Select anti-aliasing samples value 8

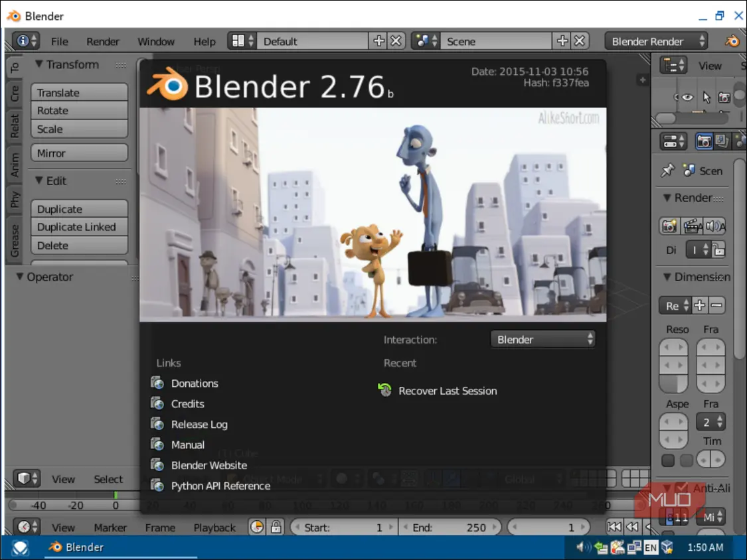(x=670, y=517)
